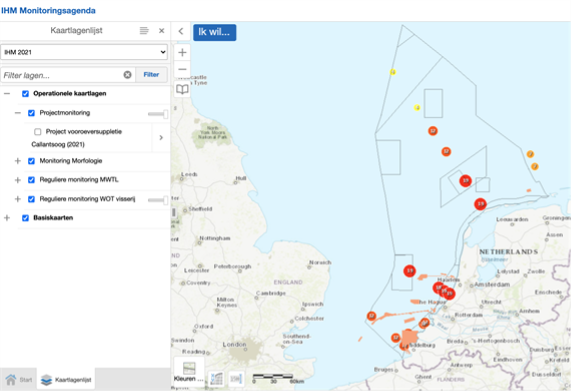
Task: Click the map scale bar
Action: [x=278, y=379]
